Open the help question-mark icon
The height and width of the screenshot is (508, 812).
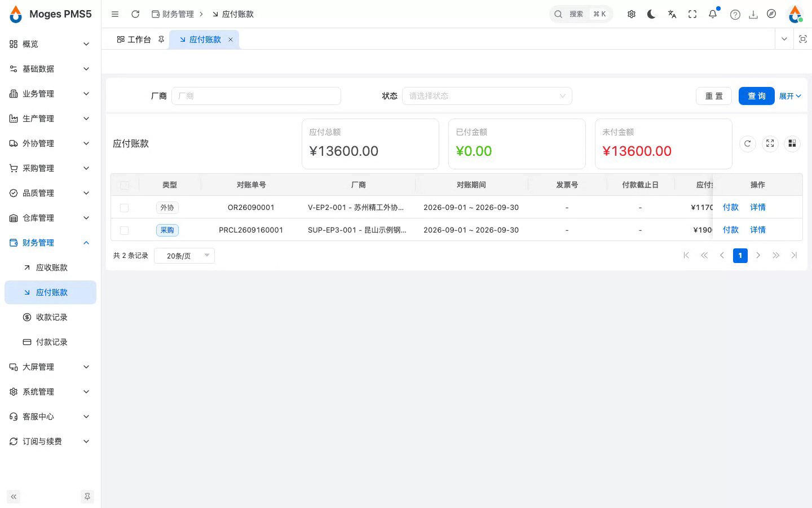[x=735, y=15]
